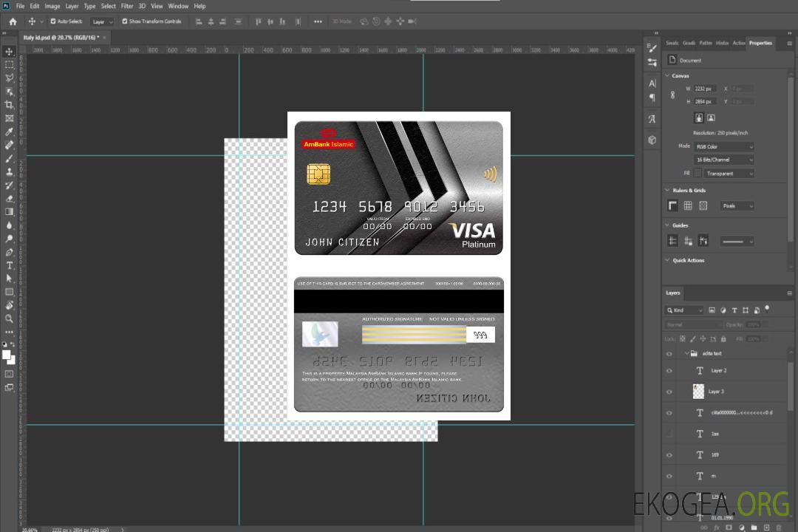
Task: Open the Layers Kind filter dropdown
Action: 684,310
